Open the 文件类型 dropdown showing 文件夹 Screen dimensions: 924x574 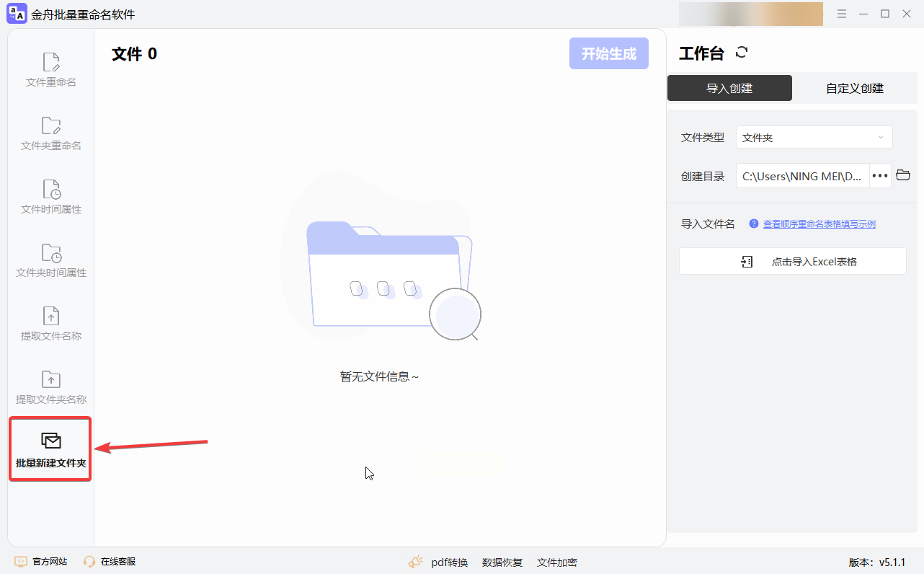(x=814, y=137)
